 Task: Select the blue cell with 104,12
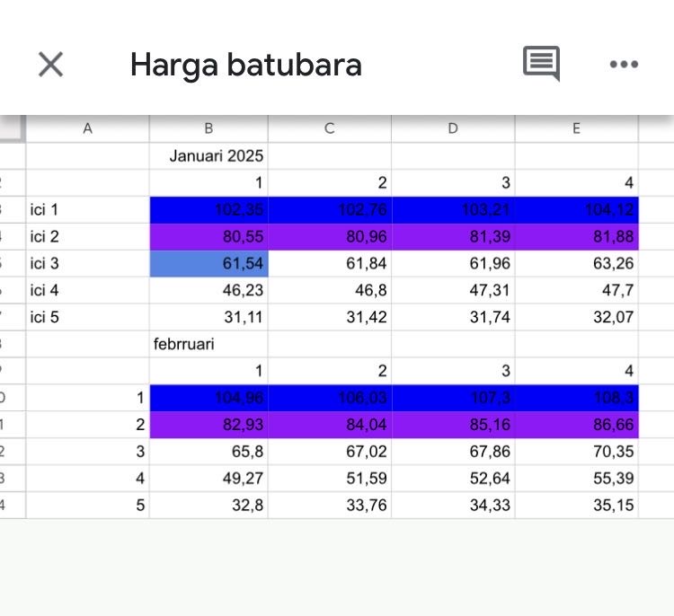tap(576, 210)
